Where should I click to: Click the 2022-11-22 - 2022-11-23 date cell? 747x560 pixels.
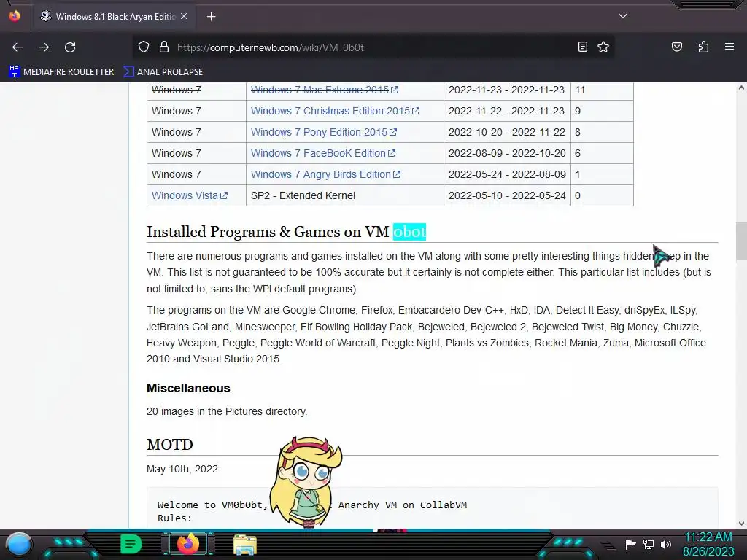[x=507, y=111]
